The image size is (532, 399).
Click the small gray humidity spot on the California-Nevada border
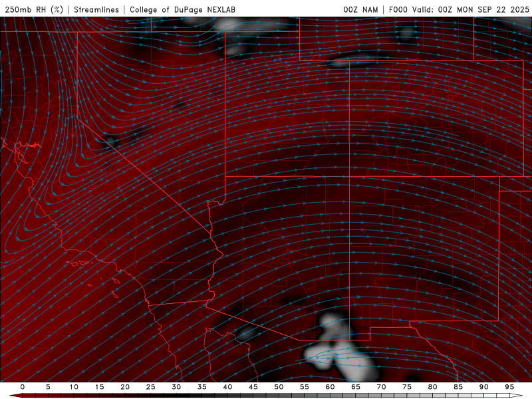(110, 140)
